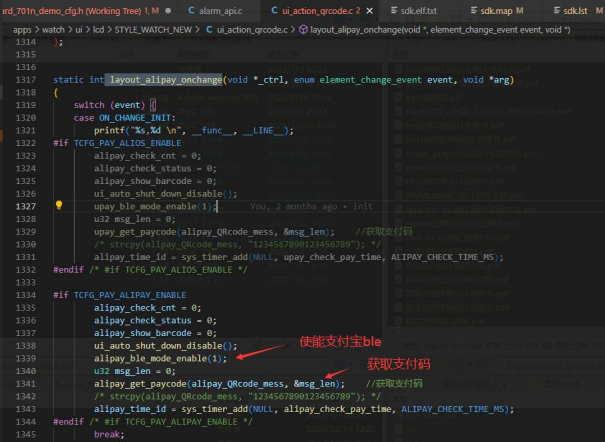
Task: Click line number 1327 in gutter
Action: pyautogui.click(x=26, y=206)
